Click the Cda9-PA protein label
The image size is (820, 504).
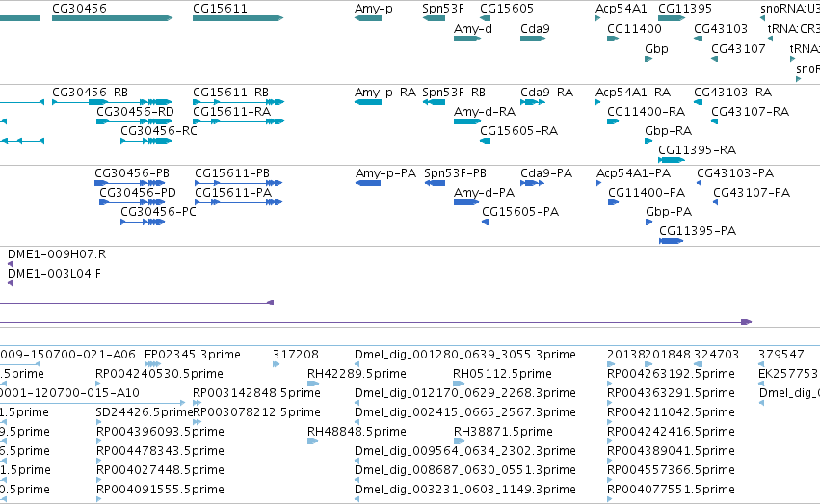pyautogui.click(x=546, y=173)
